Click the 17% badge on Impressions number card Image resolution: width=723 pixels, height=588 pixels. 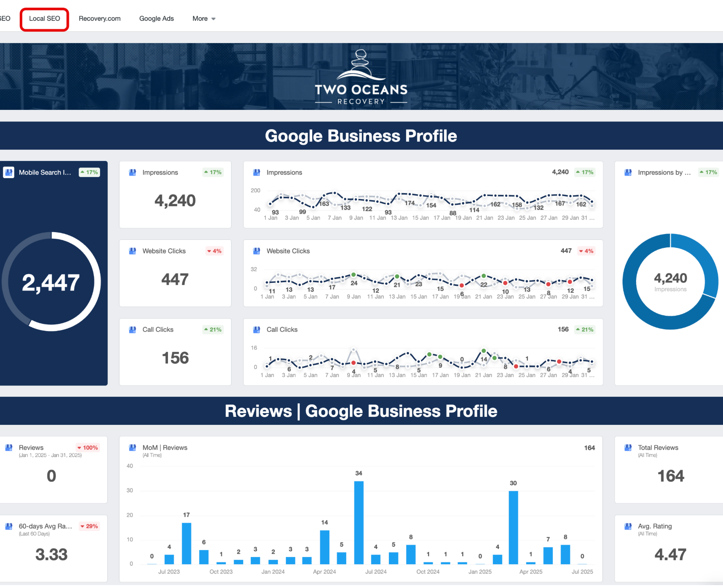[x=213, y=172]
